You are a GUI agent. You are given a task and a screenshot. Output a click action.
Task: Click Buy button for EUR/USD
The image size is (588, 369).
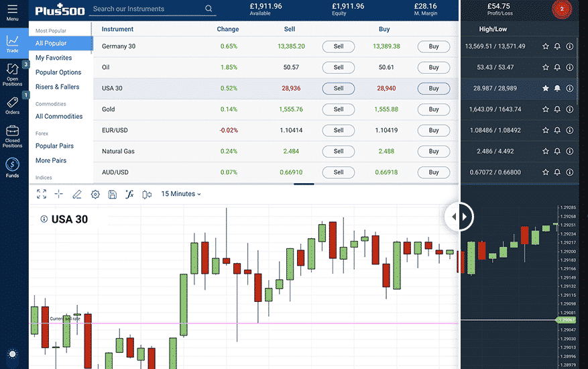[x=434, y=130]
